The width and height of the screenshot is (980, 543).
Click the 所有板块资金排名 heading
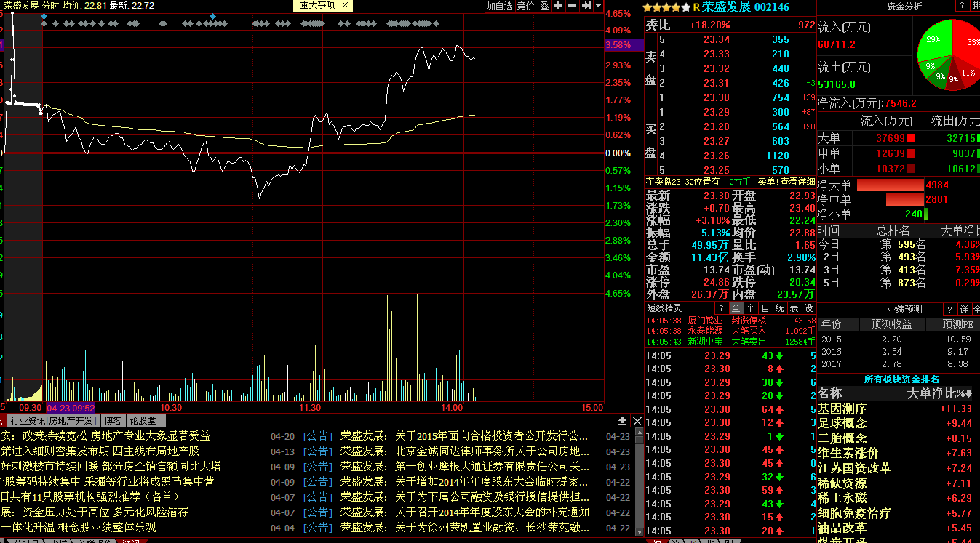pos(901,379)
